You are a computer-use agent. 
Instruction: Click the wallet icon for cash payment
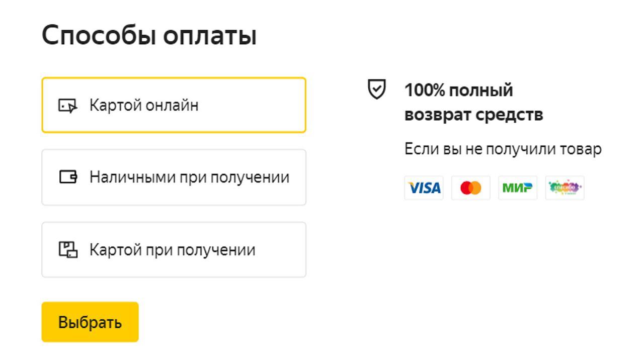(68, 177)
